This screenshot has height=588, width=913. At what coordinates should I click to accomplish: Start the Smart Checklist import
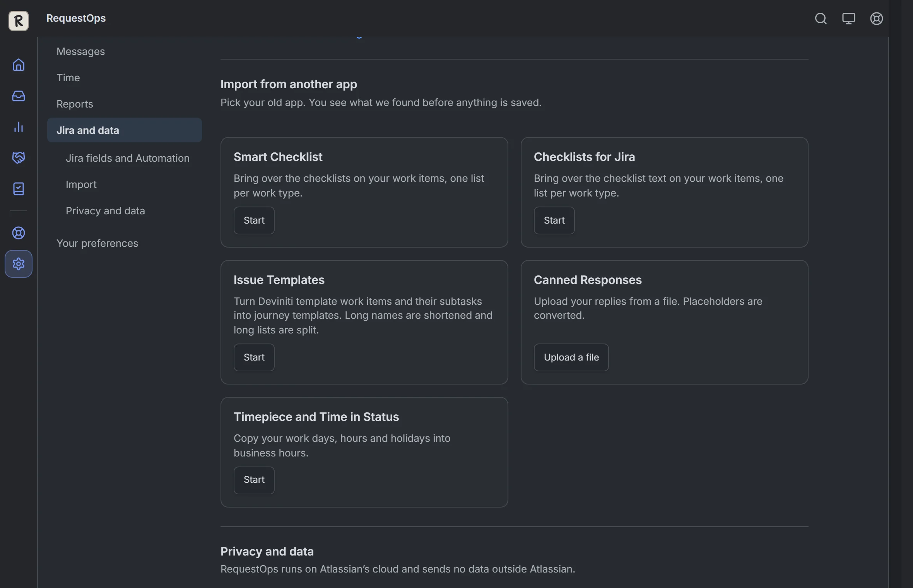coord(254,220)
